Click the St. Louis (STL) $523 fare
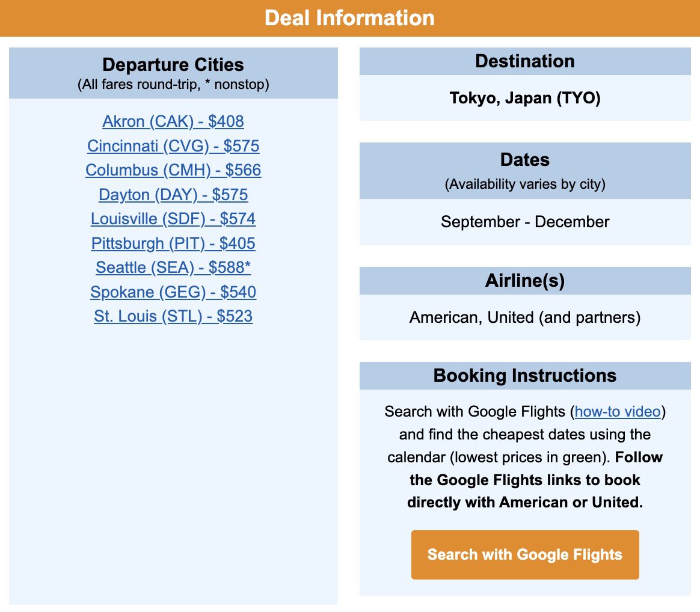Image resolution: width=700 pixels, height=612 pixels. tap(173, 316)
